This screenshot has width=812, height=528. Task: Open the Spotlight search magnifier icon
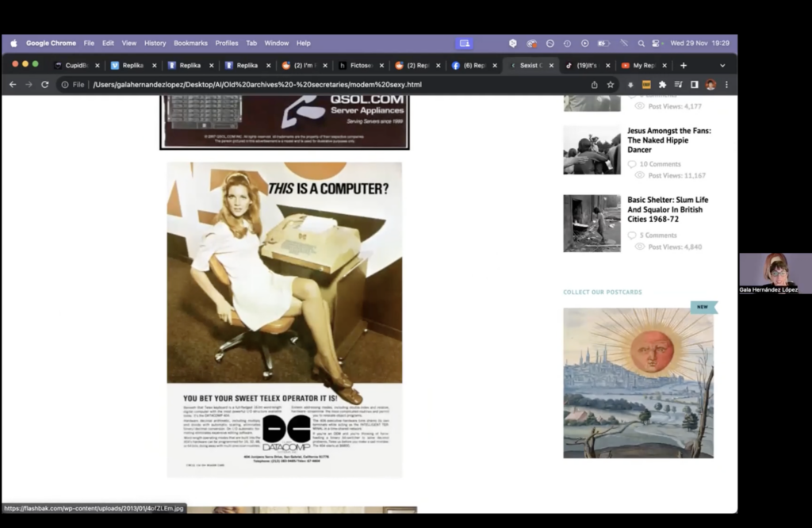point(641,44)
